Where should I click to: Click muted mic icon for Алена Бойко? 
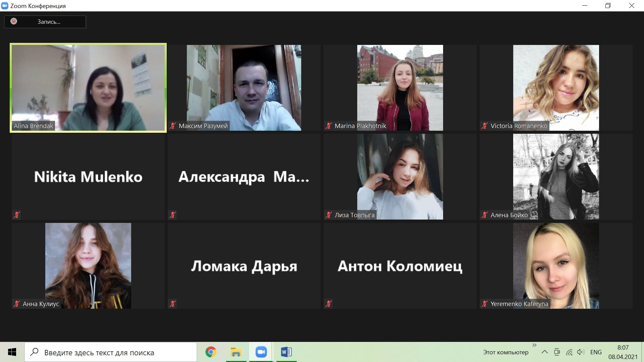coord(485,215)
